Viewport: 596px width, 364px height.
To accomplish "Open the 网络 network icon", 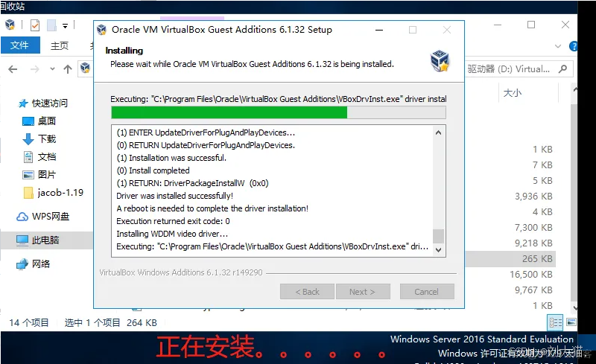I will pyautogui.click(x=22, y=264).
